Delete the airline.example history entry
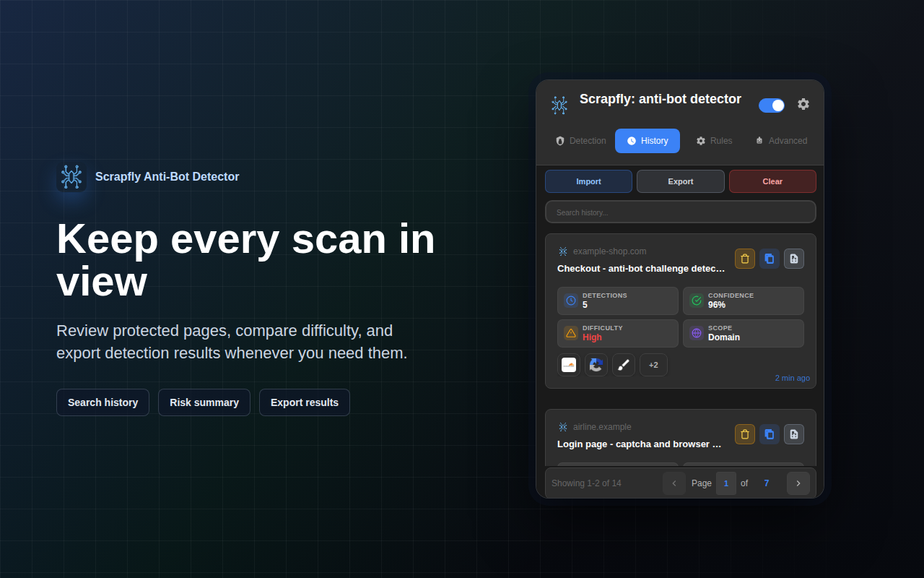 [x=745, y=434]
